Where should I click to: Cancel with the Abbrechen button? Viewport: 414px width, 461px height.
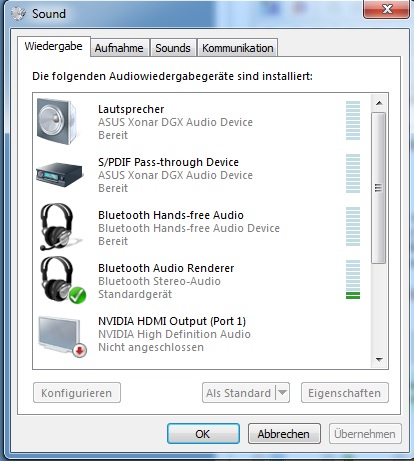click(x=284, y=434)
